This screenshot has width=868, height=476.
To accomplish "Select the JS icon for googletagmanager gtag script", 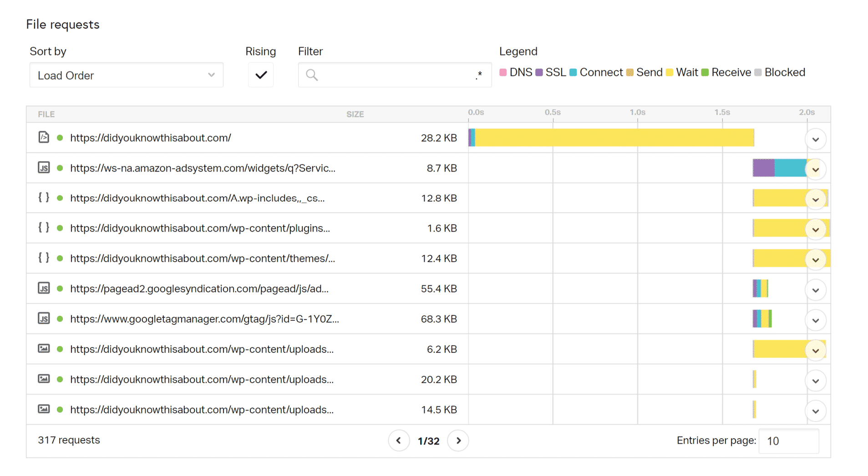I will [44, 319].
